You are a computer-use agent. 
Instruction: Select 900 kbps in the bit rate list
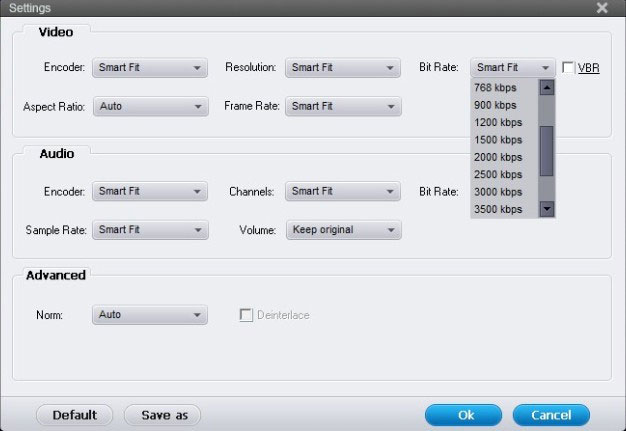[505, 105]
